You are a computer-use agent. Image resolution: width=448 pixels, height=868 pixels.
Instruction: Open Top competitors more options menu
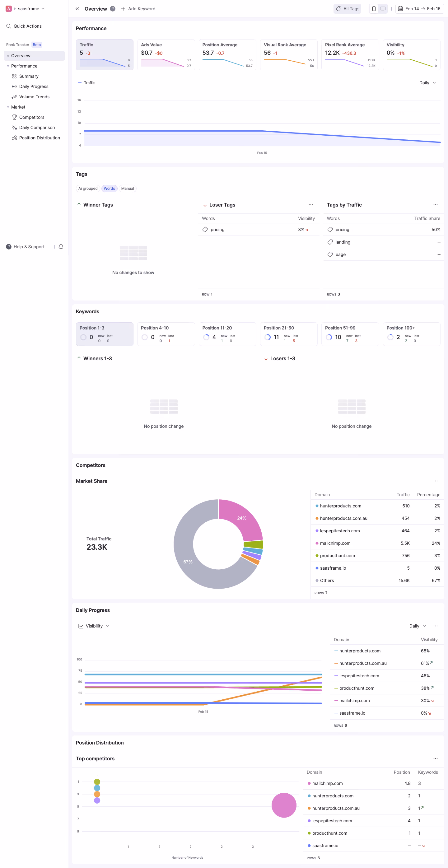tap(436, 758)
